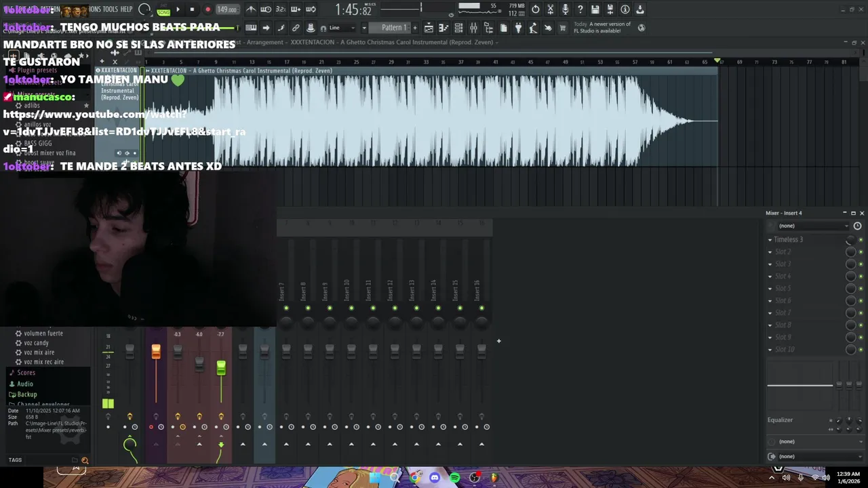Click the link chain icon
Image resolution: width=868 pixels, height=488 pixels.
pyautogui.click(x=296, y=28)
